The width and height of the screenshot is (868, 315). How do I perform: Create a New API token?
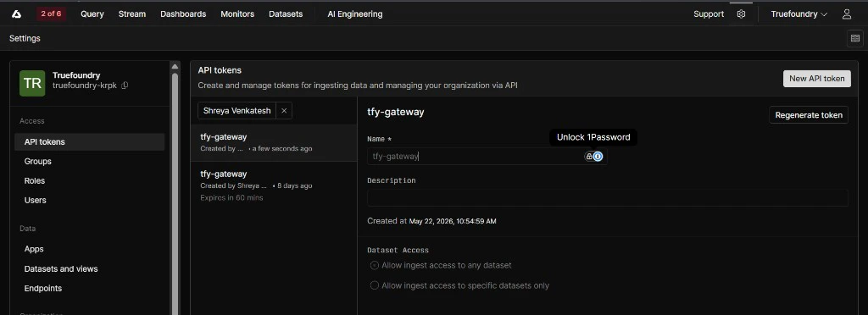[x=816, y=79]
